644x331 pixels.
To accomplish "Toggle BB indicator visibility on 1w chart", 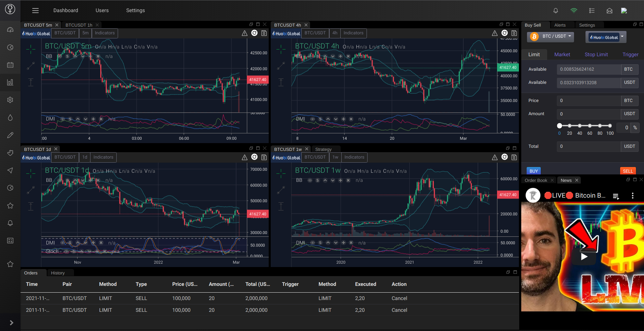I will pyautogui.click(x=310, y=180).
